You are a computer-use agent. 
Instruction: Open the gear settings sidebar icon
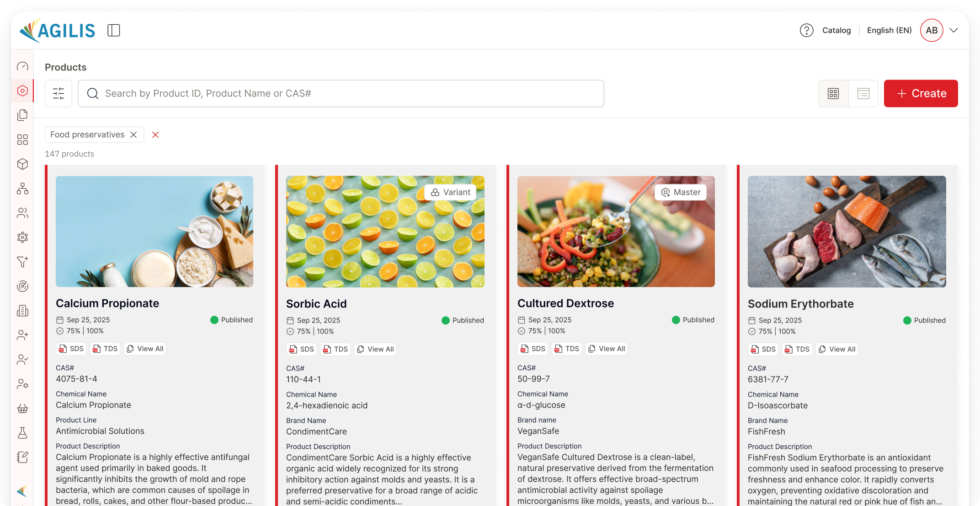[x=22, y=237]
